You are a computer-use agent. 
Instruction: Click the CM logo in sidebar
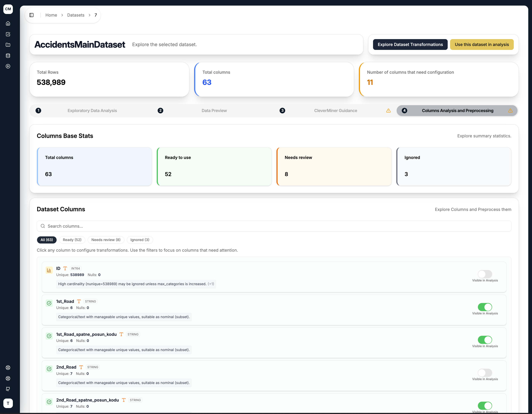[x=8, y=9]
